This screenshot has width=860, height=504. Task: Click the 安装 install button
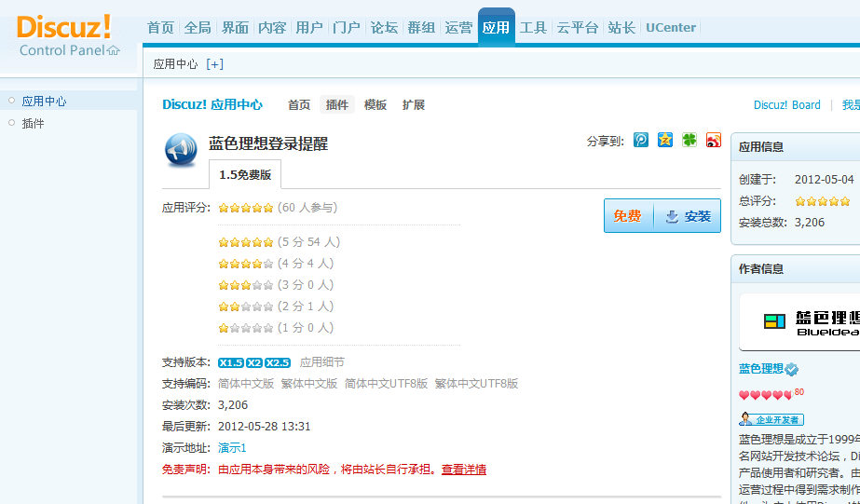[x=688, y=216]
